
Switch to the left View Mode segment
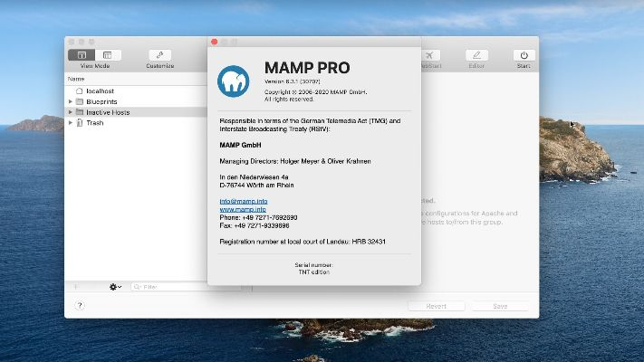click(84, 55)
